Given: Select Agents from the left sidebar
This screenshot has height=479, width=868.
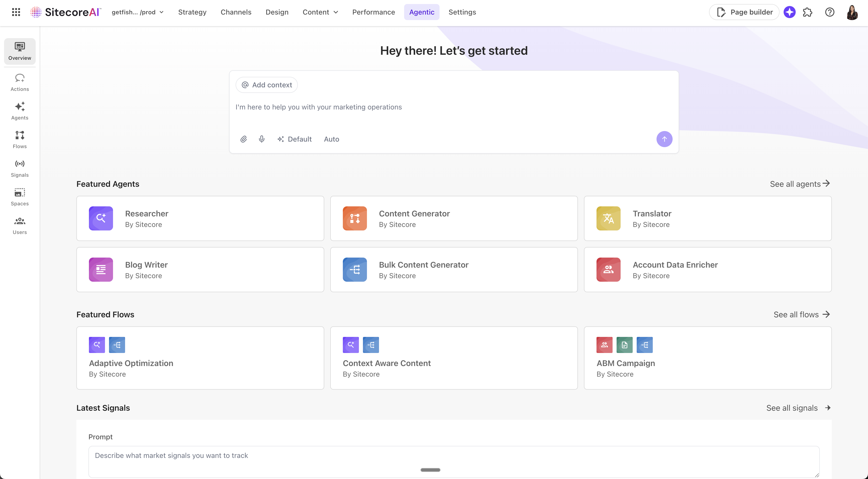Looking at the screenshot, I should [x=20, y=110].
